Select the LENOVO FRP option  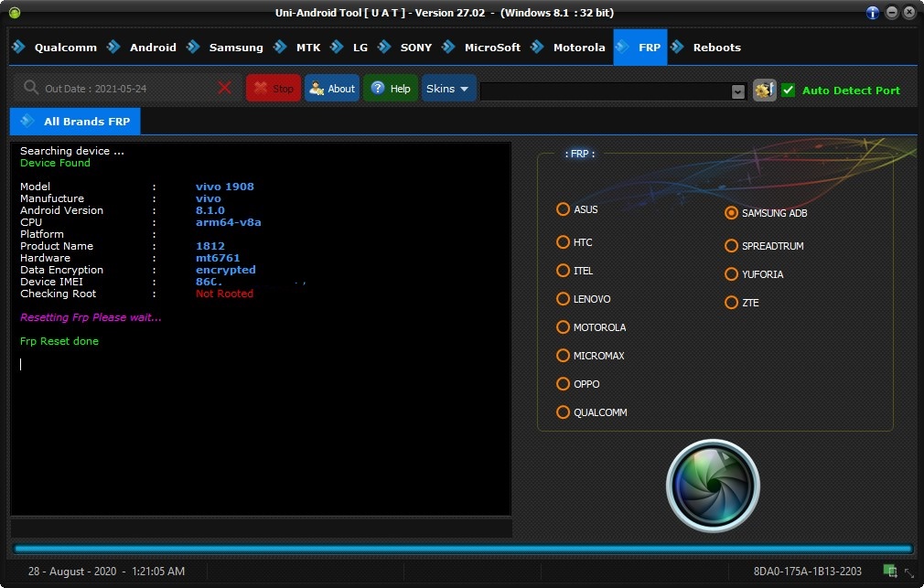(x=584, y=299)
